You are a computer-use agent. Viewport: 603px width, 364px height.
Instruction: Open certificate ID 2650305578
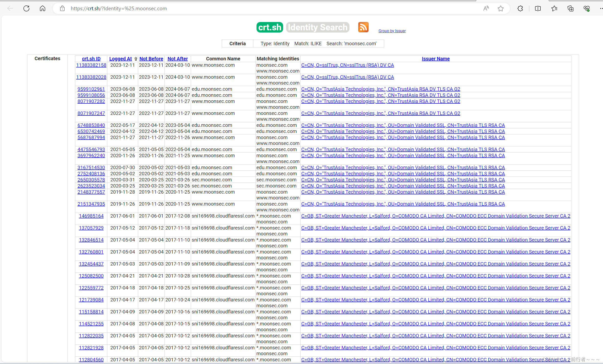click(x=91, y=180)
